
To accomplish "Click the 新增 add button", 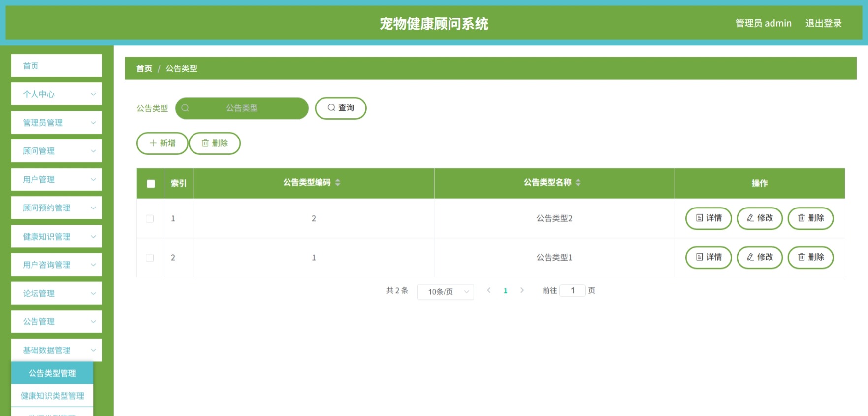I will (162, 143).
